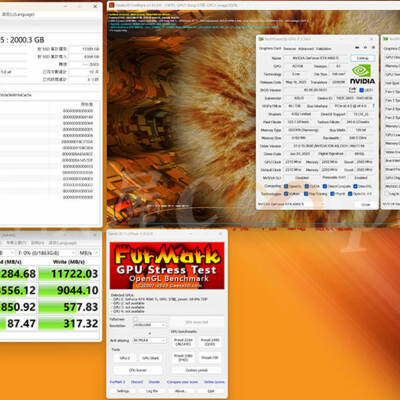Click the Close button in GPU-Z

click(366, 204)
